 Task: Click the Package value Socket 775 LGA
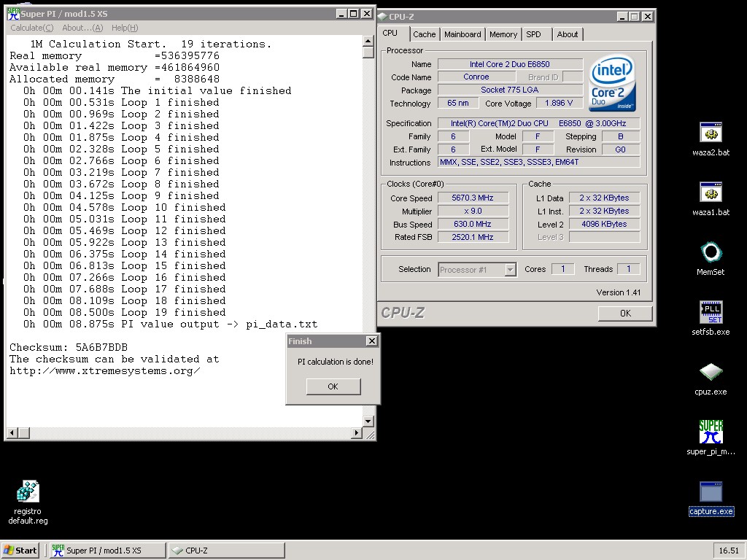[510, 90]
